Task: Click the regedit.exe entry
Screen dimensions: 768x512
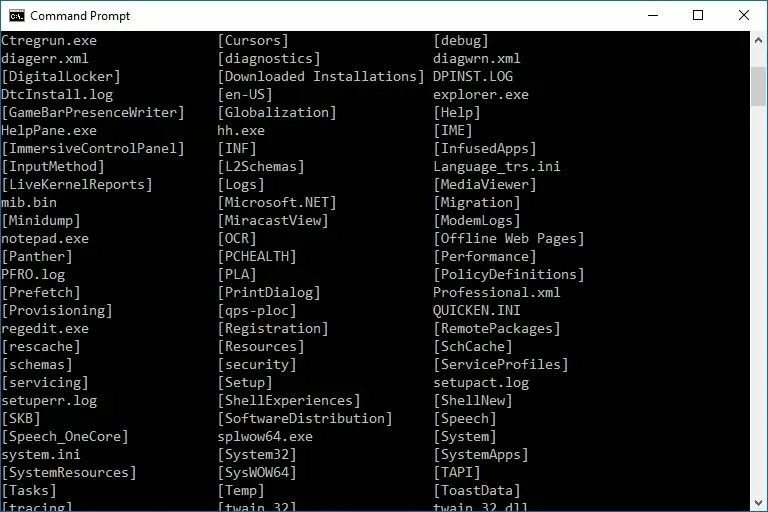Action: tap(45, 329)
